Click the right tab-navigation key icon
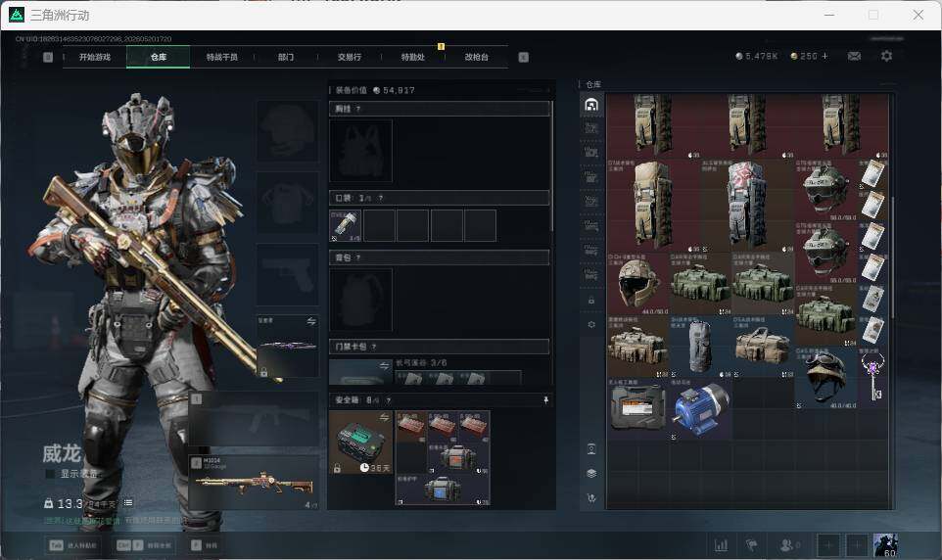 point(523,57)
